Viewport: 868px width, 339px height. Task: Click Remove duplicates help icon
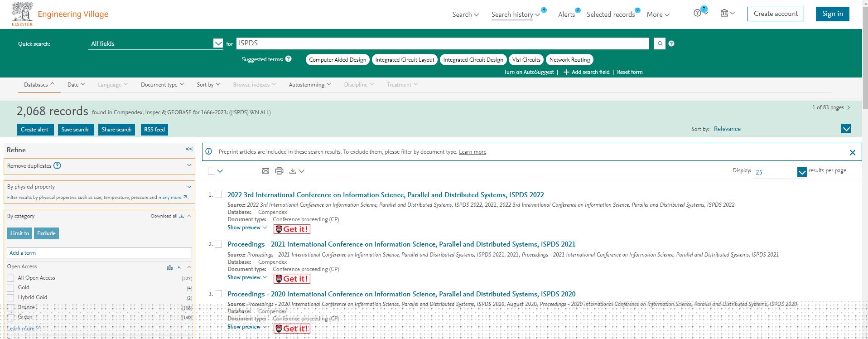point(57,165)
